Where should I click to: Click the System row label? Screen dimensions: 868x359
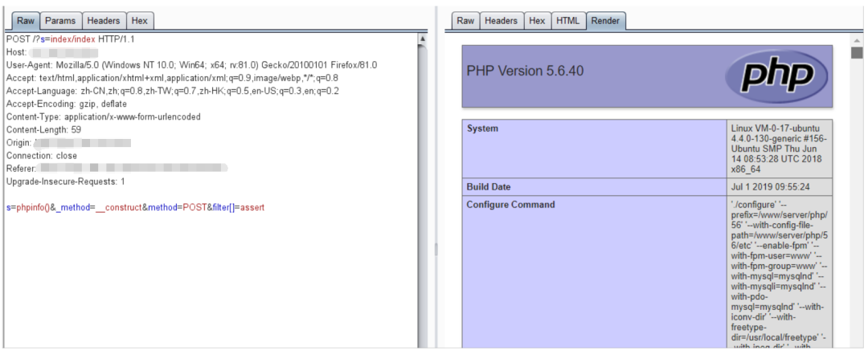482,129
